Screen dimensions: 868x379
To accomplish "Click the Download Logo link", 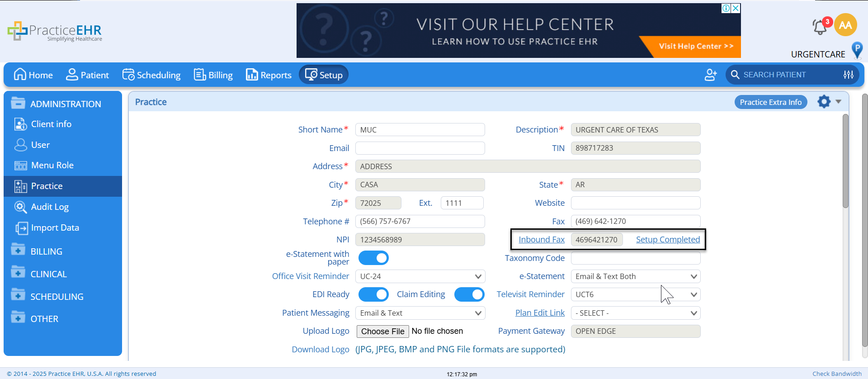I will 321,350.
